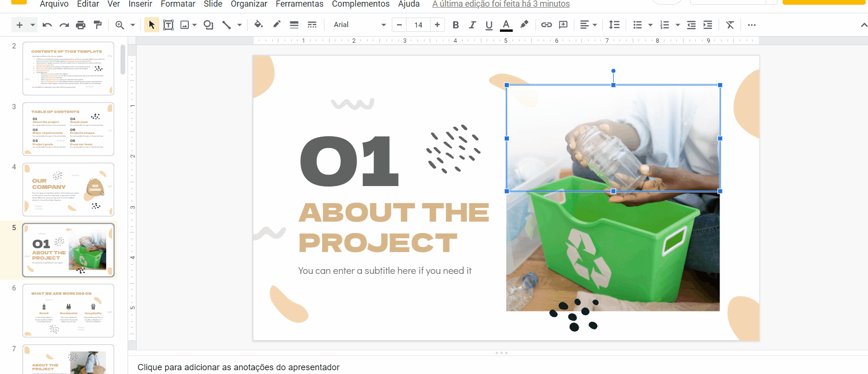Viewport: 868px width, 374px height.
Task: Toggle bold formatting
Action: coord(456,25)
